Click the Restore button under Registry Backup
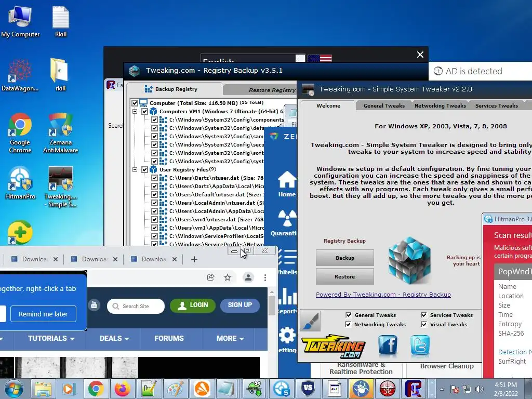 pyautogui.click(x=345, y=276)
